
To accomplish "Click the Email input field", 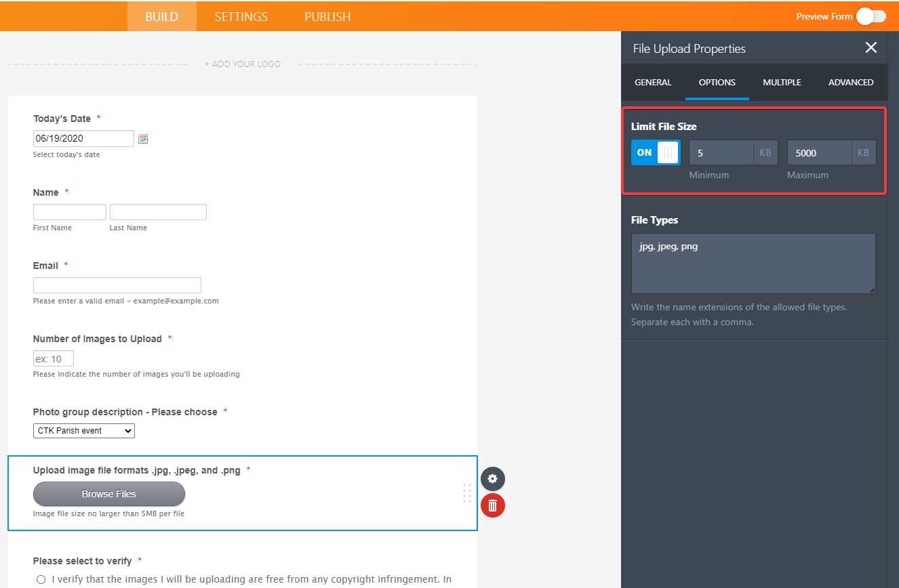I will [117, 285].
